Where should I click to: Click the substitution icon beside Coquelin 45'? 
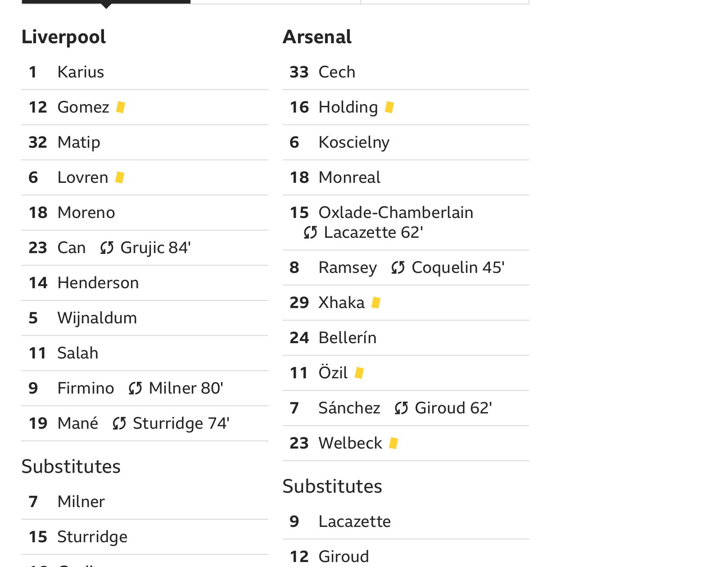[398, 268]
